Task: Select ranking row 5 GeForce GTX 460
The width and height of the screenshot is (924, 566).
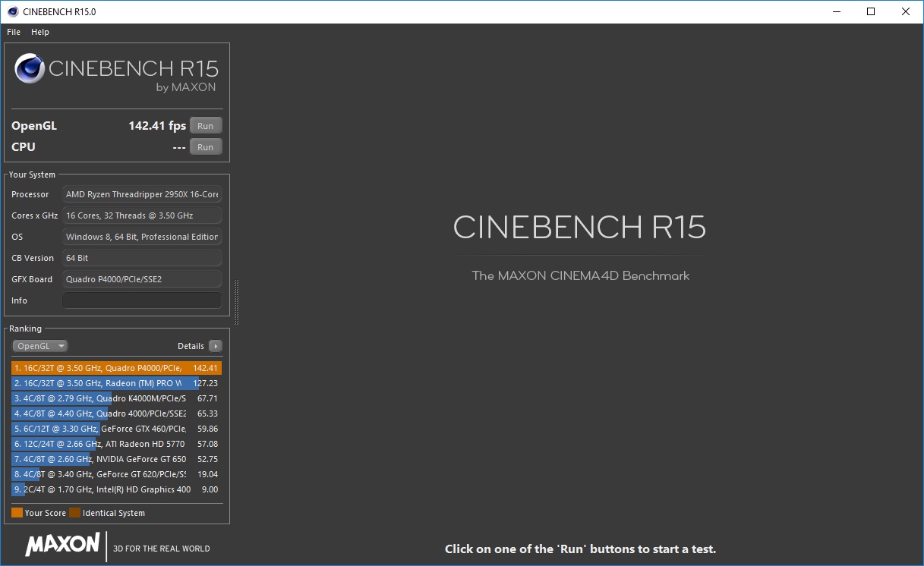Action: coord(117,429)
